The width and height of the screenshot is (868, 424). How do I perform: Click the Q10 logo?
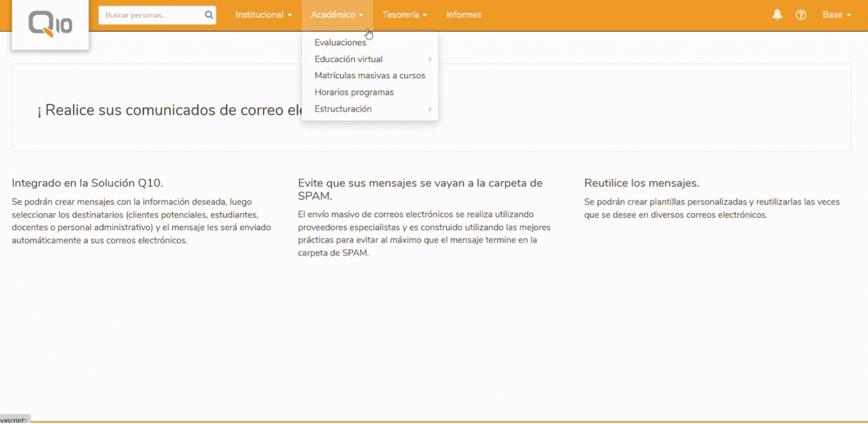(50, 24)
